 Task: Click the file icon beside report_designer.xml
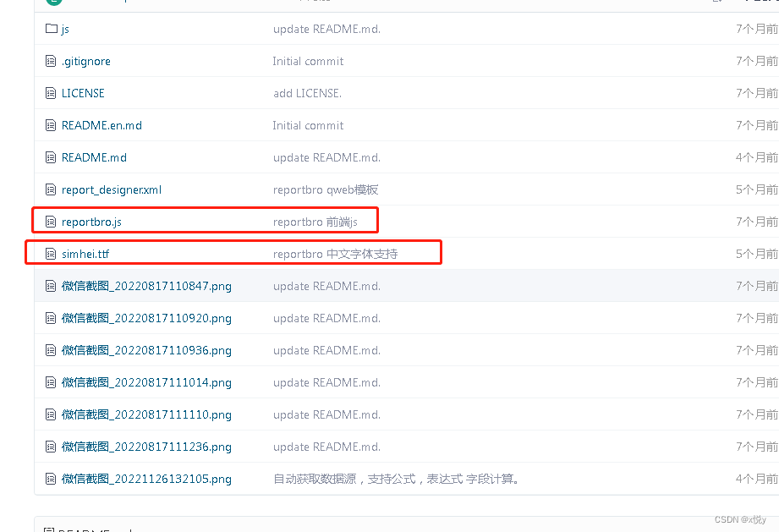(51, 189)
